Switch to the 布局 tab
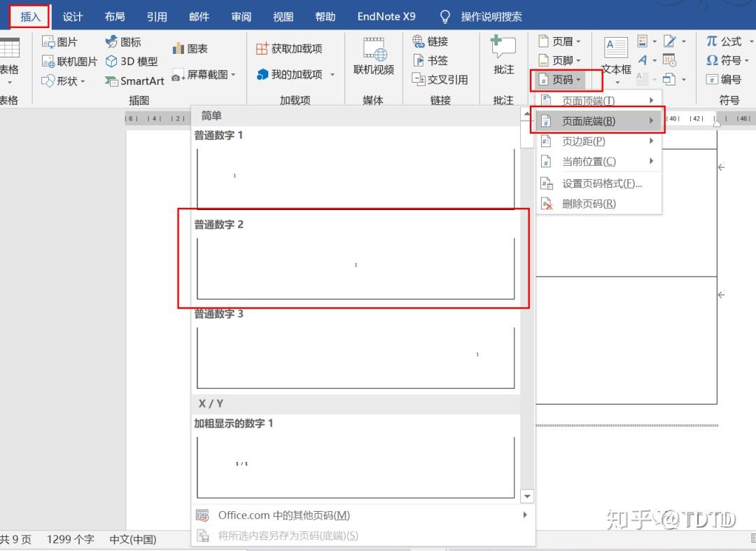This screenshot has height=551, width=756. click(x=115, y=17)
